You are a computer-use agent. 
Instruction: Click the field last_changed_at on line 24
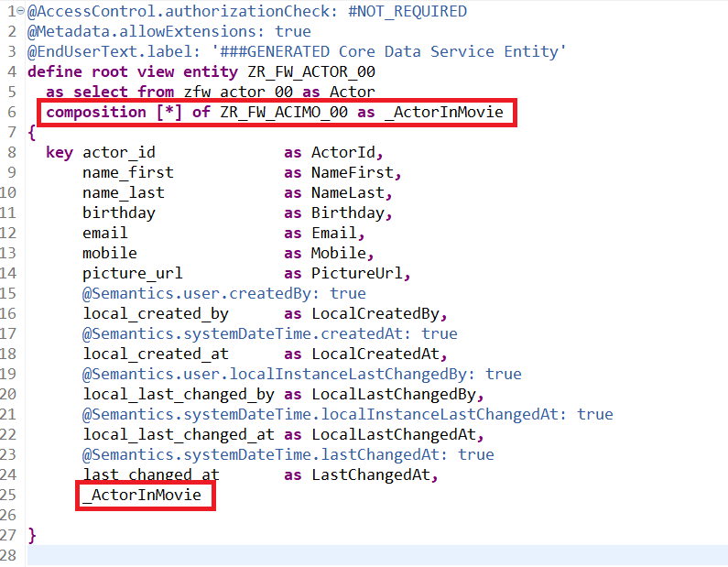151,474
